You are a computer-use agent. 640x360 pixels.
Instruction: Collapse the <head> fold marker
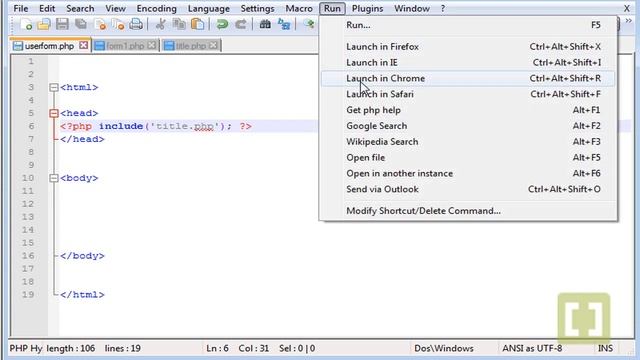(54, 113)
